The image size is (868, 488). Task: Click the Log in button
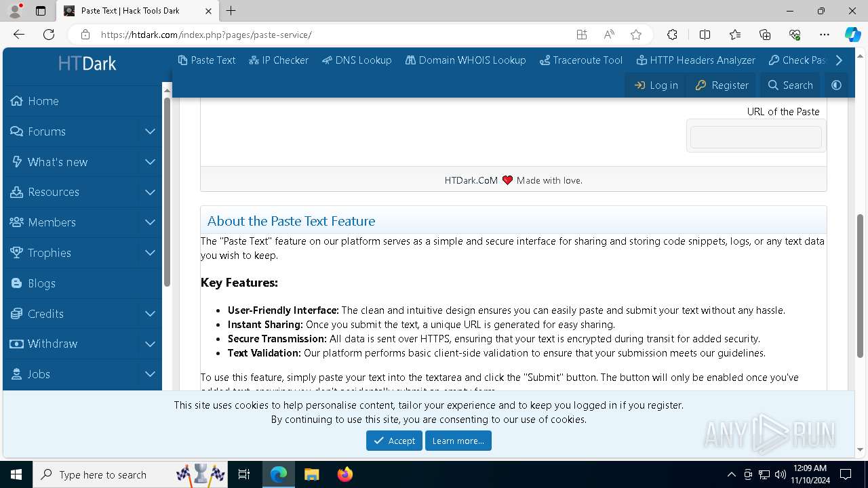[x=656, y=85]
